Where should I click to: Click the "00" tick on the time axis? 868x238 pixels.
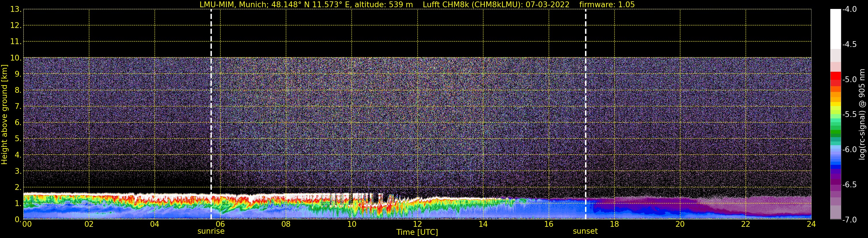pyautogui.click(x=27, y=224)
